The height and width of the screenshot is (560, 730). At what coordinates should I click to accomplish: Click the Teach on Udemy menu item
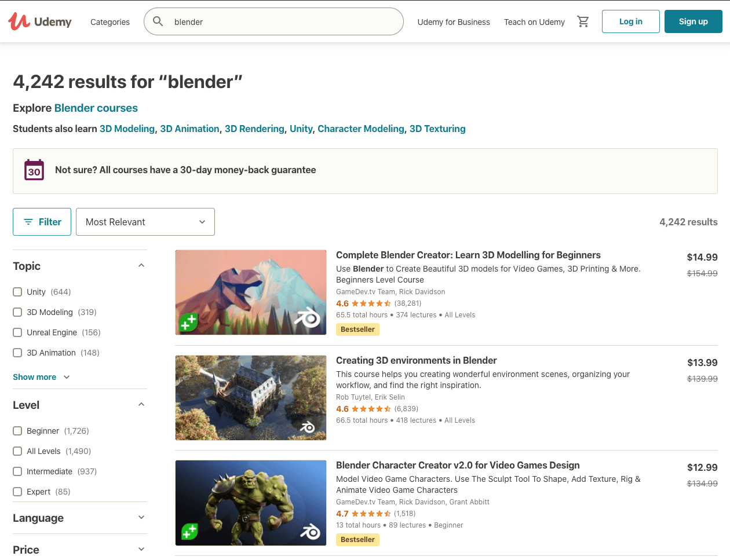click(x=534, y=22)
